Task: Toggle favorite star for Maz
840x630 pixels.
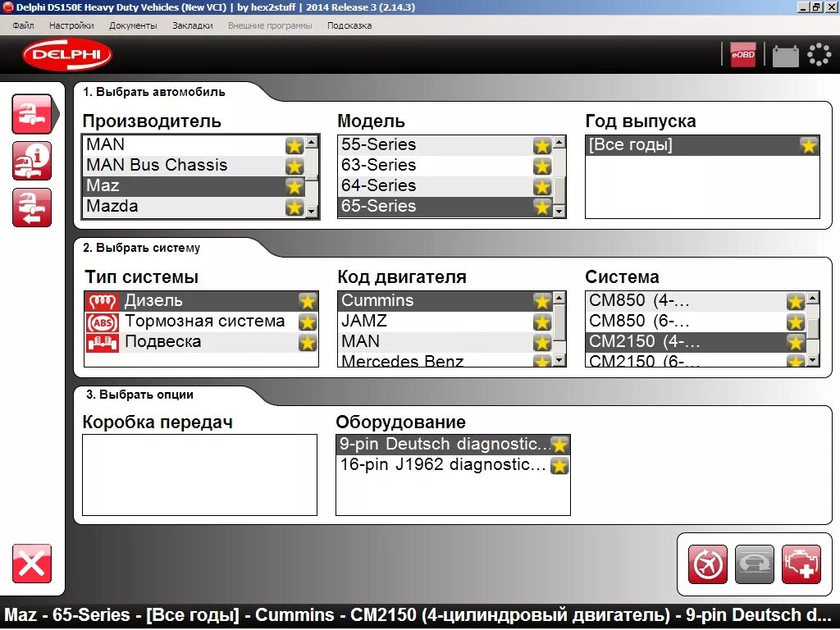Action: (294, 186)
